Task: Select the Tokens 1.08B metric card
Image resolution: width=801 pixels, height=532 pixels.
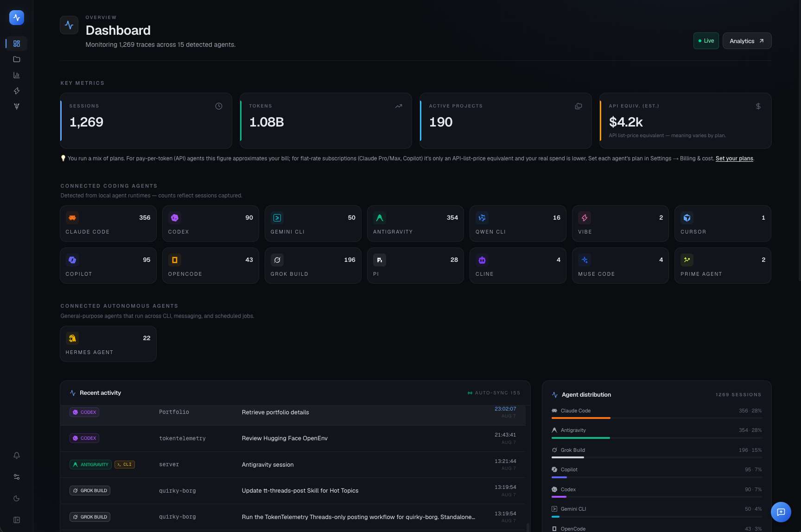Action: click(x=326, y=121)
